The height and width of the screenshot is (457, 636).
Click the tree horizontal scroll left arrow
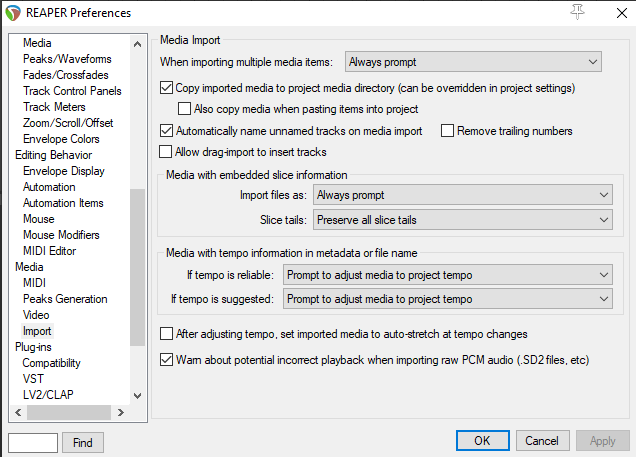click(18, 412)
